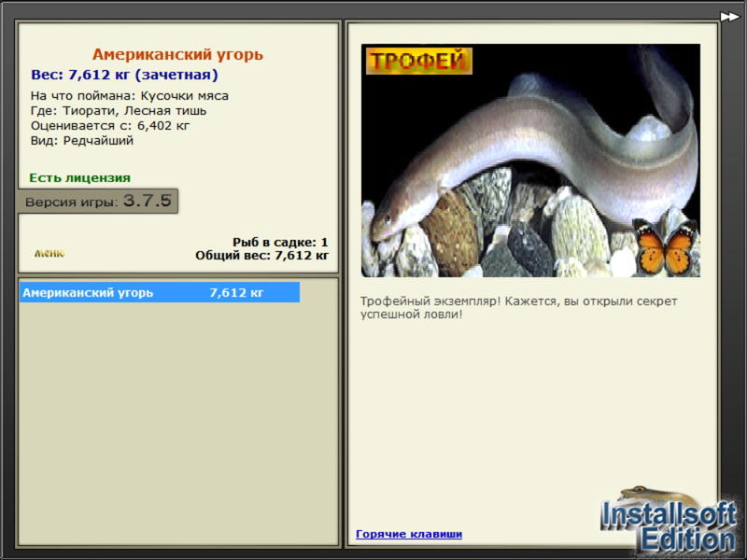Viewport: 747px width, 560px height.
Task: Click the Где: Тиорати, Лесная тишь line
Action: point(119,111)
